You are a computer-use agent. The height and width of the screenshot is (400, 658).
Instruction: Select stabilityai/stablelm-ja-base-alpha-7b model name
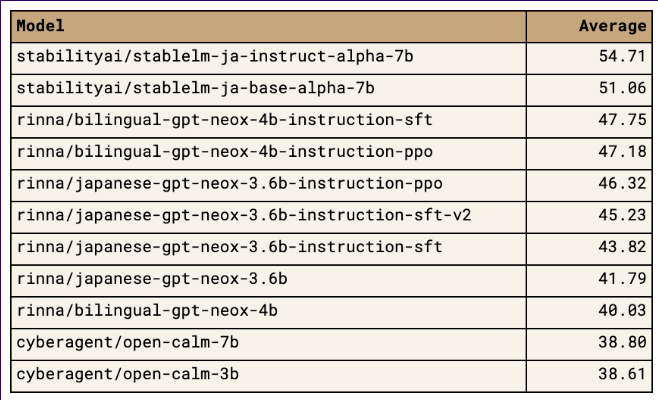[196, 89]
